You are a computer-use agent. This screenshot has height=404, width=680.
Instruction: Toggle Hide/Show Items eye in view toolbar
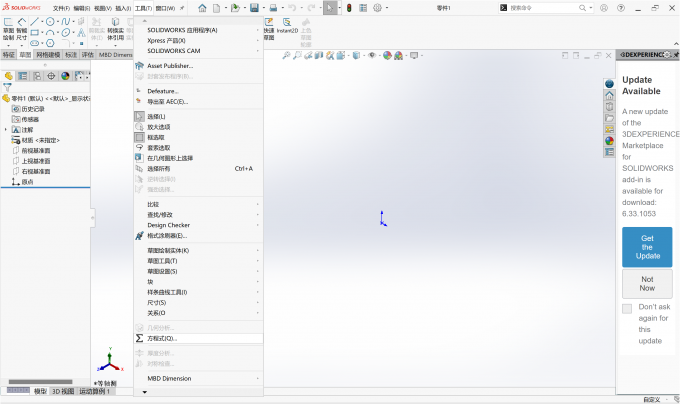click(372, 55)
